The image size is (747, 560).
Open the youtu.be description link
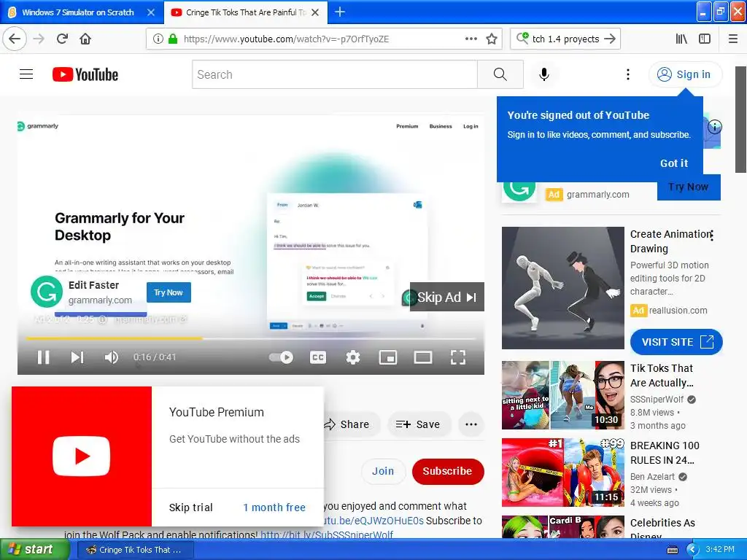coord(373,521)
